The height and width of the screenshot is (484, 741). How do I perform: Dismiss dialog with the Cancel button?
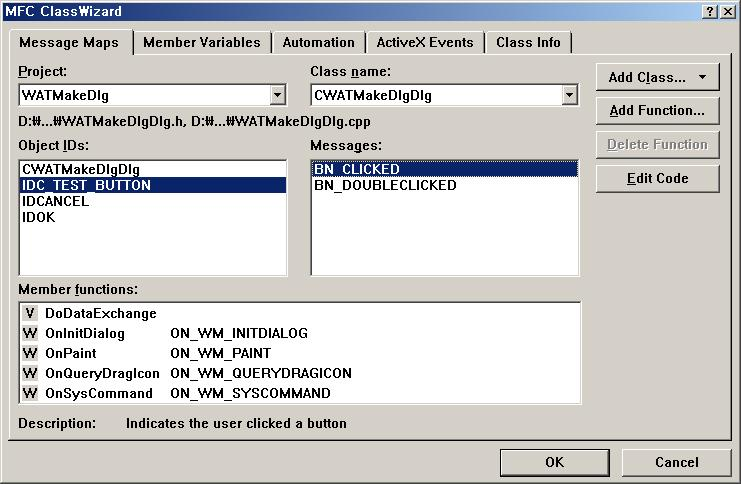pyautogui.click(x=676, y=462)
